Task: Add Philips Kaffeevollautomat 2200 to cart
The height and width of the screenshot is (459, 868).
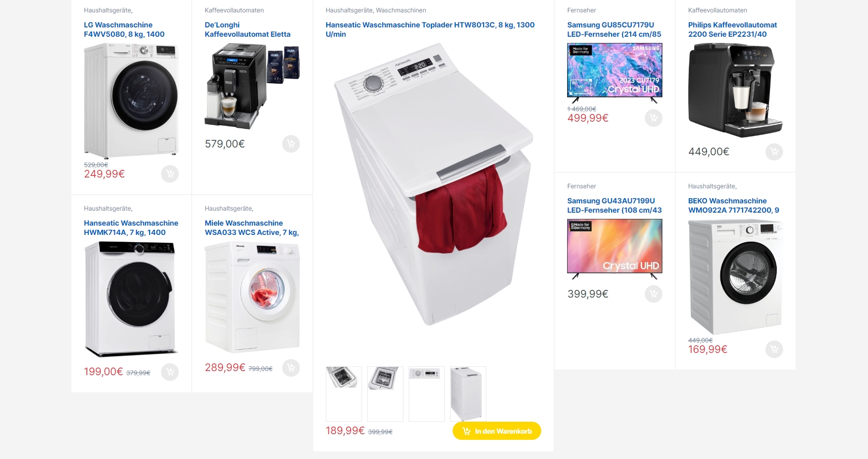Action: (x=774, y=152)
